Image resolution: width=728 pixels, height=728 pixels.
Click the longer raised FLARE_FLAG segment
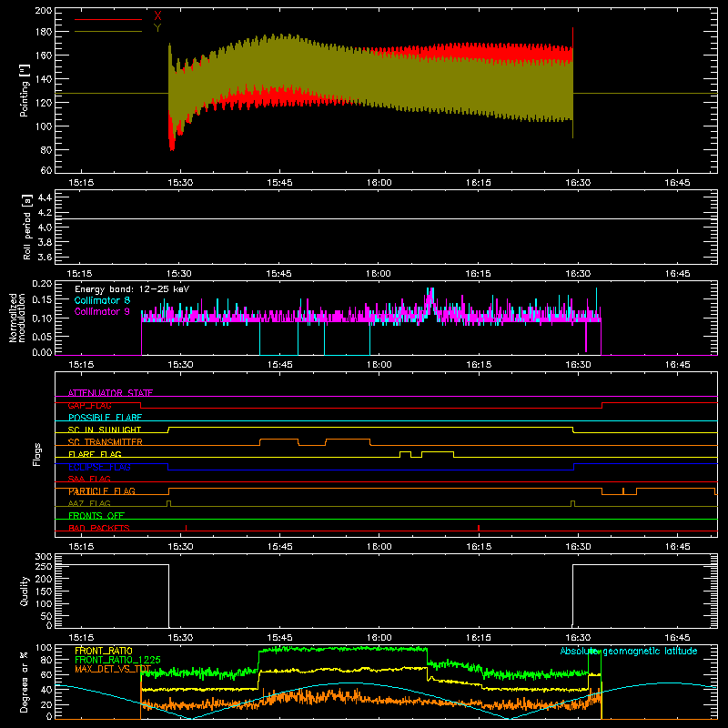click(438, 451)
